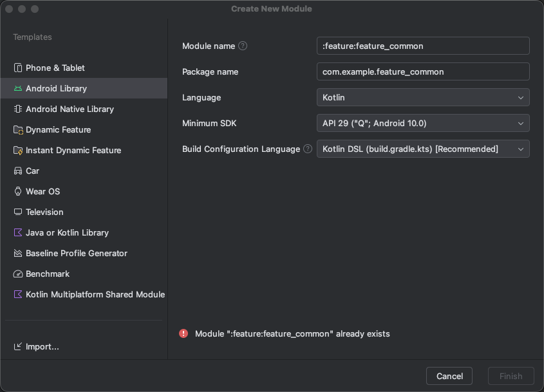
Task: Click the Module name help icon
Action: tap(243, 46)
